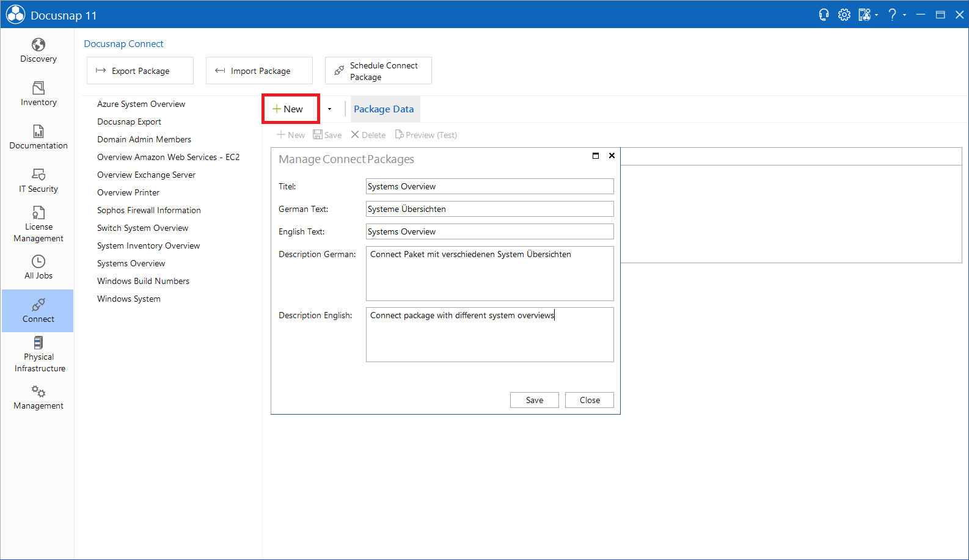This screenshot has width=969, height=560.
Task: Click the greyed New item in sub-toolbar
Action: [291, 135]
